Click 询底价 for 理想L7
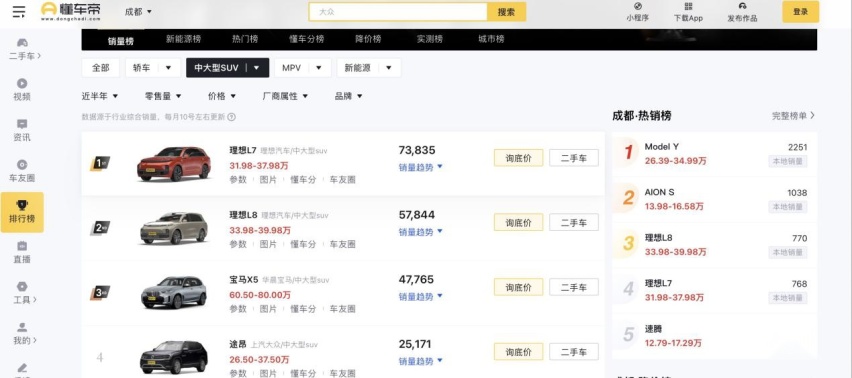 pyautogui.click(x=518, y=158)
